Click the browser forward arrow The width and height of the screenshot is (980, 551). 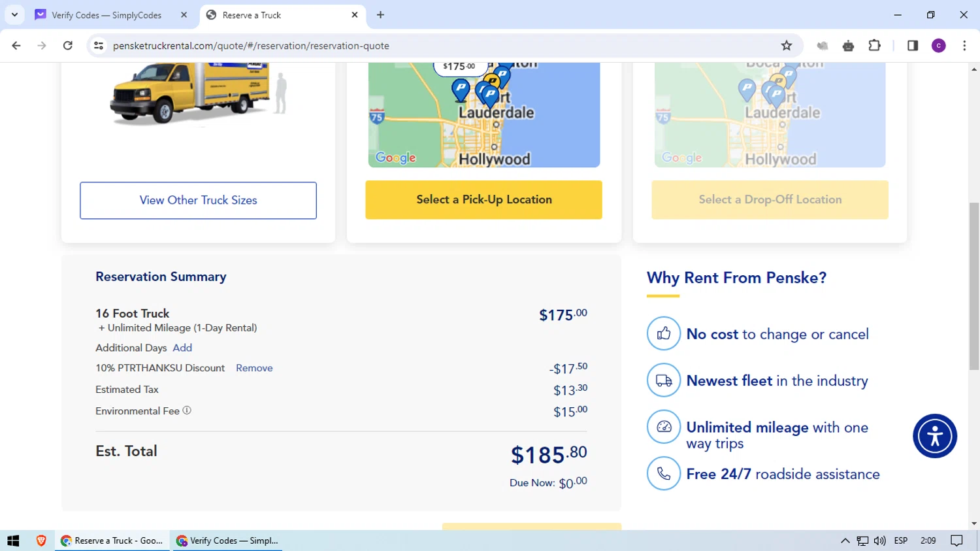click(42, 46)
